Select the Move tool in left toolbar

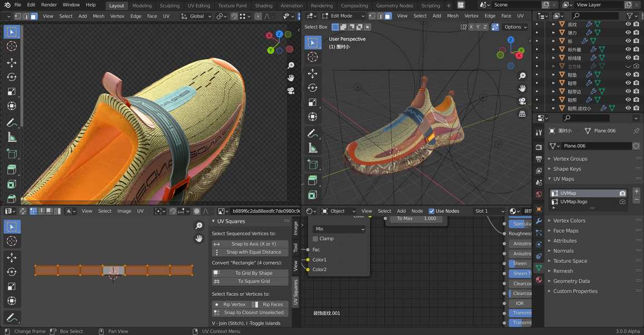(x=12, y=63)
